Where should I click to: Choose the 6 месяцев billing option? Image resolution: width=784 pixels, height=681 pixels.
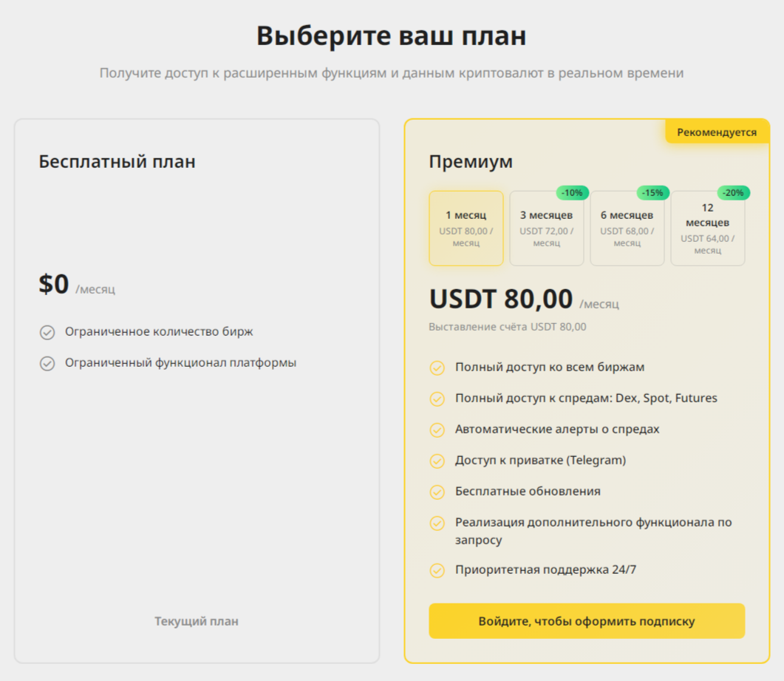pyautogui.click(x=627, y=228)
